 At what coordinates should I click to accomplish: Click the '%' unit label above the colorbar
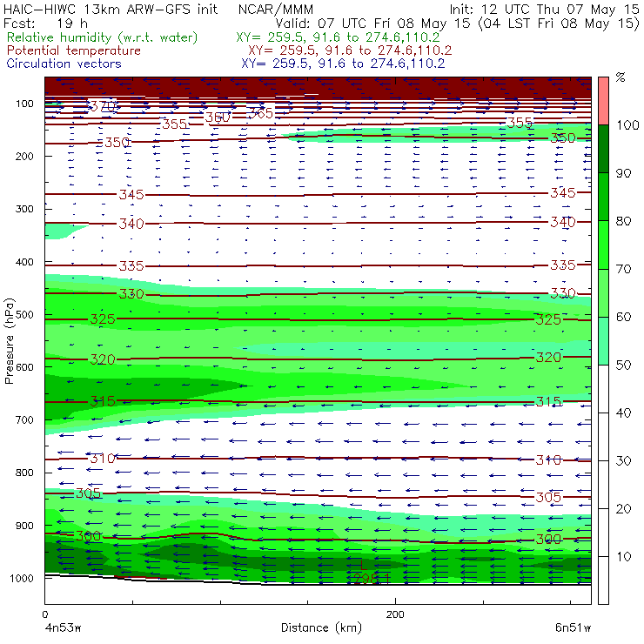[621, 77]
